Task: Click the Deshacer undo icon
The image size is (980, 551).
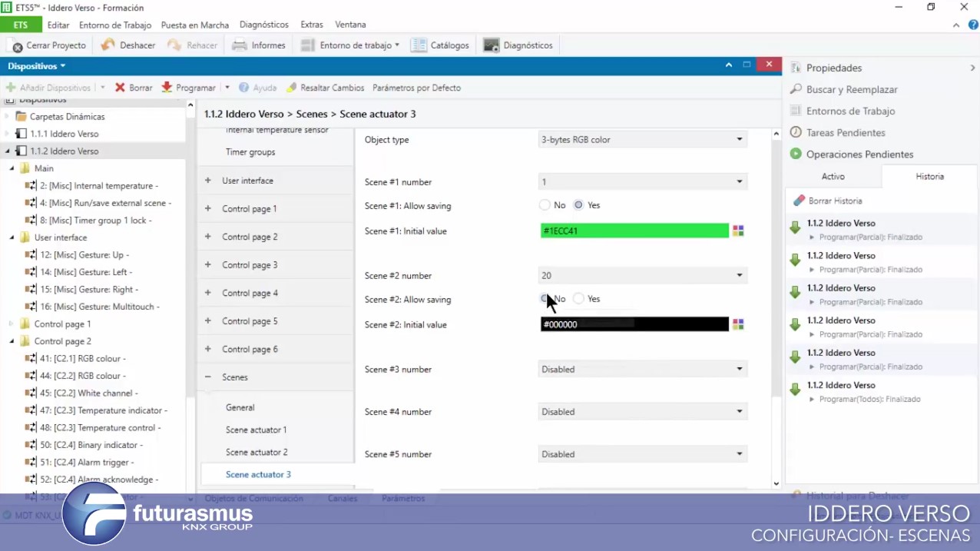Action: tap(108, 45)
